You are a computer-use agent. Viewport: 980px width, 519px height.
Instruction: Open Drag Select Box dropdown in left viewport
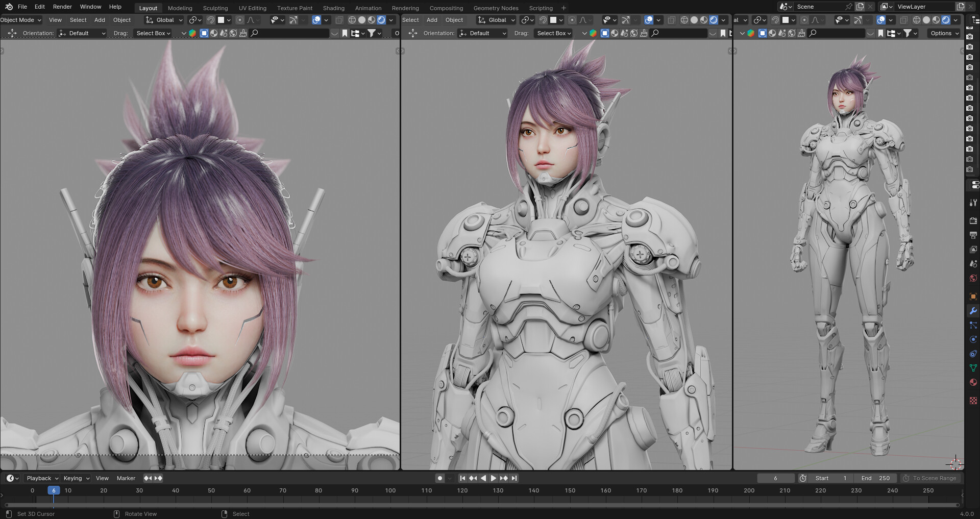(x=153, y=33)
